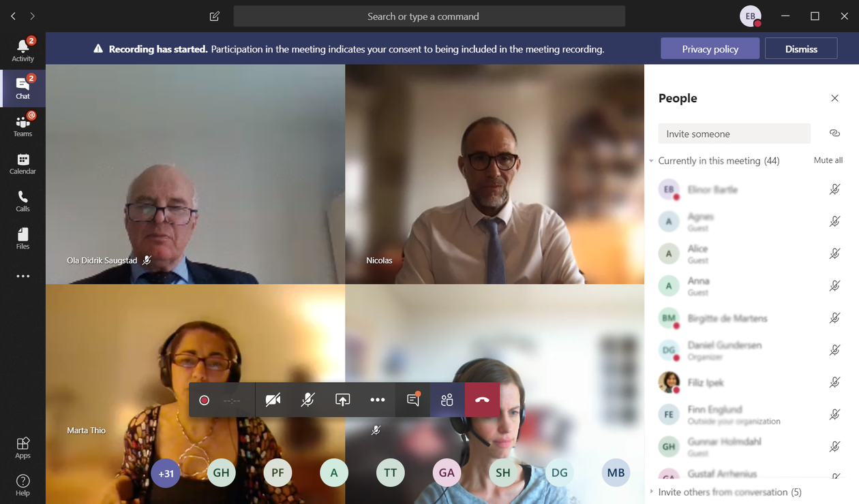Click the Privacy policy button

point(710,49)
